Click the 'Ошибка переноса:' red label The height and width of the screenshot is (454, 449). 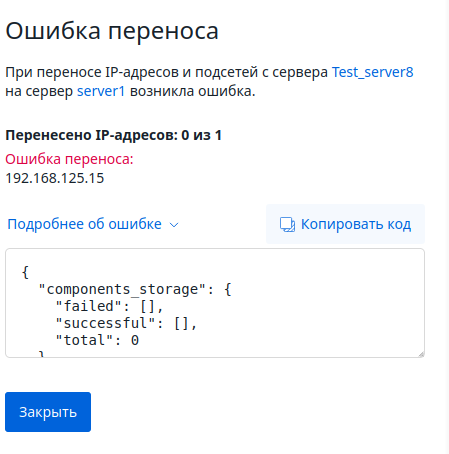pyautogui.click(x=69, y=159)
